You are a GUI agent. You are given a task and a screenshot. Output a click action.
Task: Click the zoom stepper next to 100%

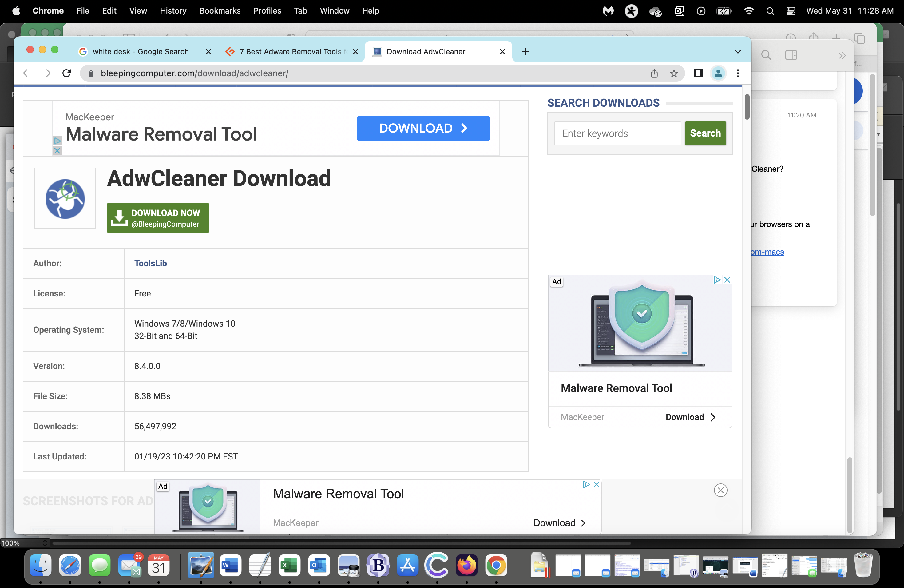click(x=45, y=543)
